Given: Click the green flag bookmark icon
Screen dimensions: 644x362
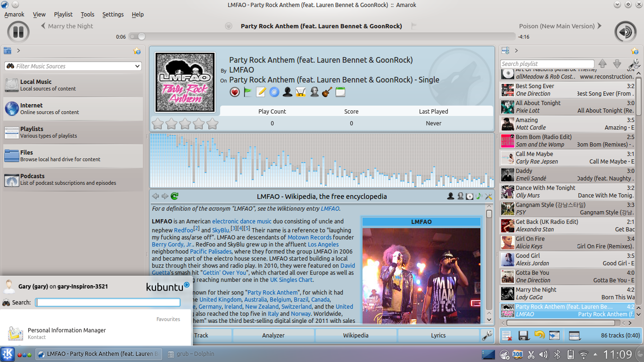Looking at the screenshot, I should tap(248, 92).
